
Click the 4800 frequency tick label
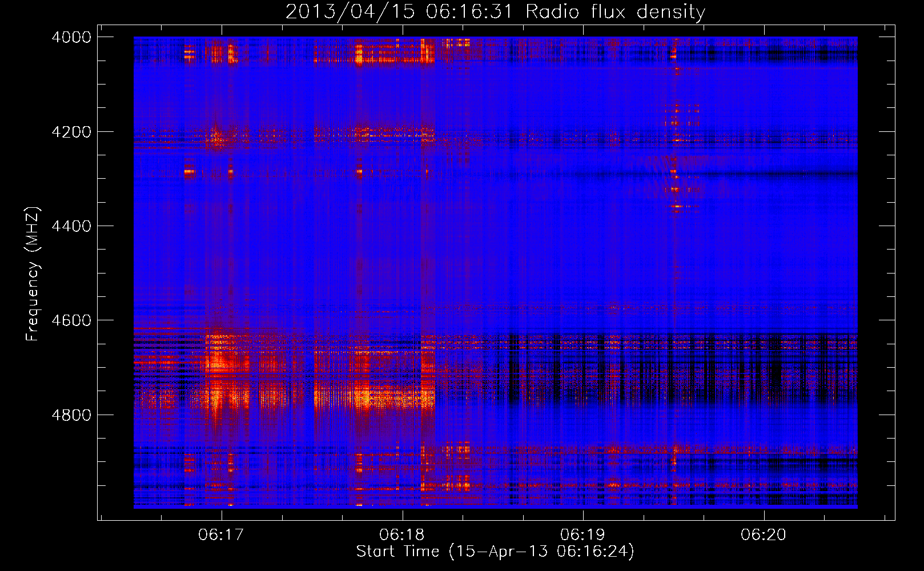pyautogui.click(x=71, y=415)
